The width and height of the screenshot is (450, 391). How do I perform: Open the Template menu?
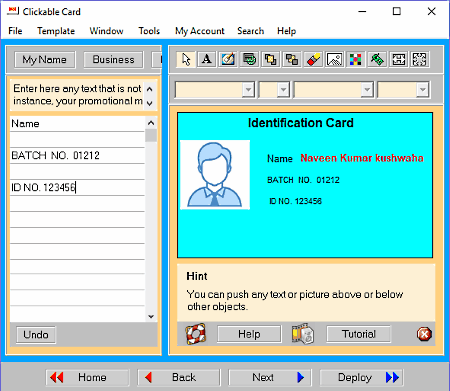tap(56, 31)
